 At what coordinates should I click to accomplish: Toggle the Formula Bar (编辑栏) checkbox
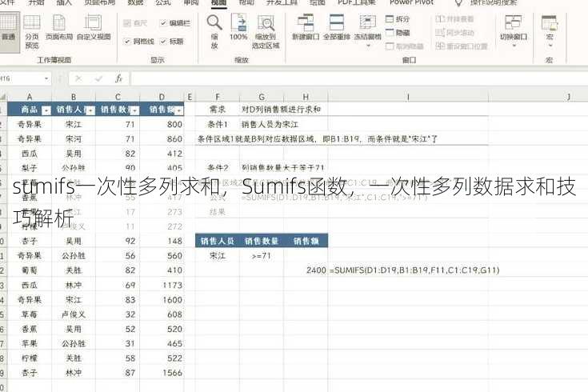(x=163, y=23)
